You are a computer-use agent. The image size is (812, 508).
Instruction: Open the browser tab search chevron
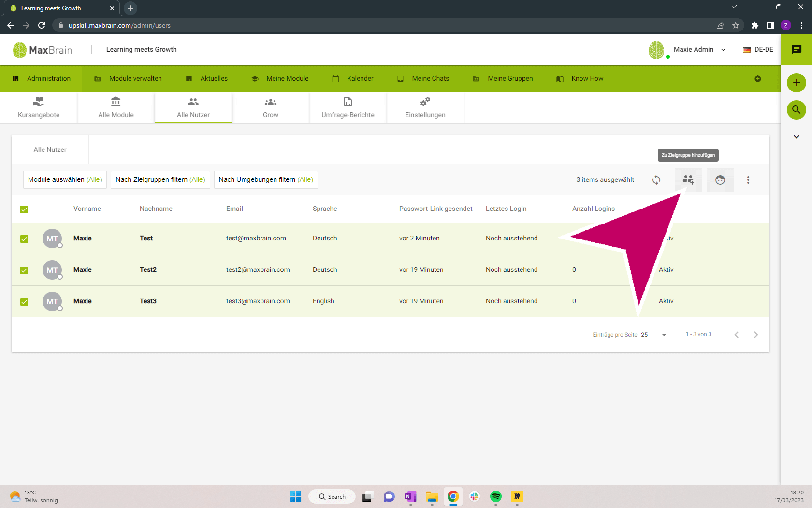click(x=734, y=7)
